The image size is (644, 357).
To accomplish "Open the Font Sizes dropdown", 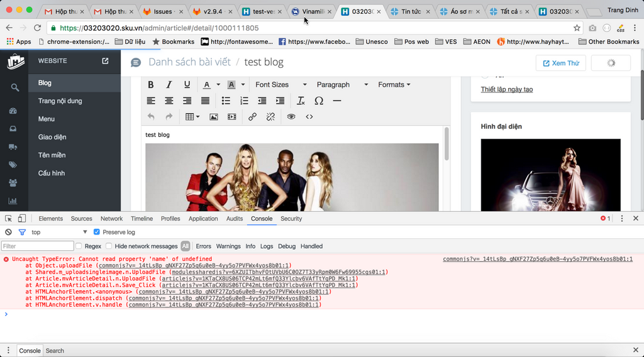I will coord(280,85).
